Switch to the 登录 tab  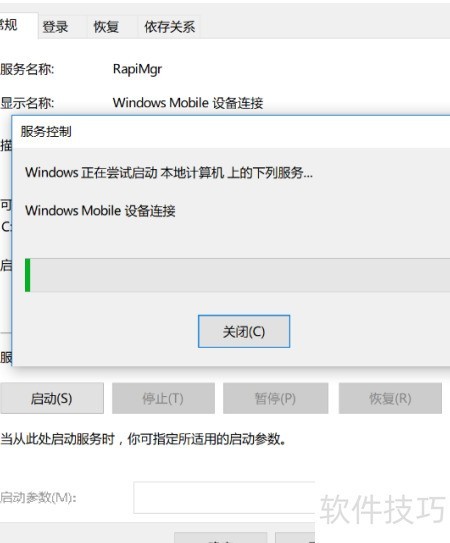pos(55,27)
